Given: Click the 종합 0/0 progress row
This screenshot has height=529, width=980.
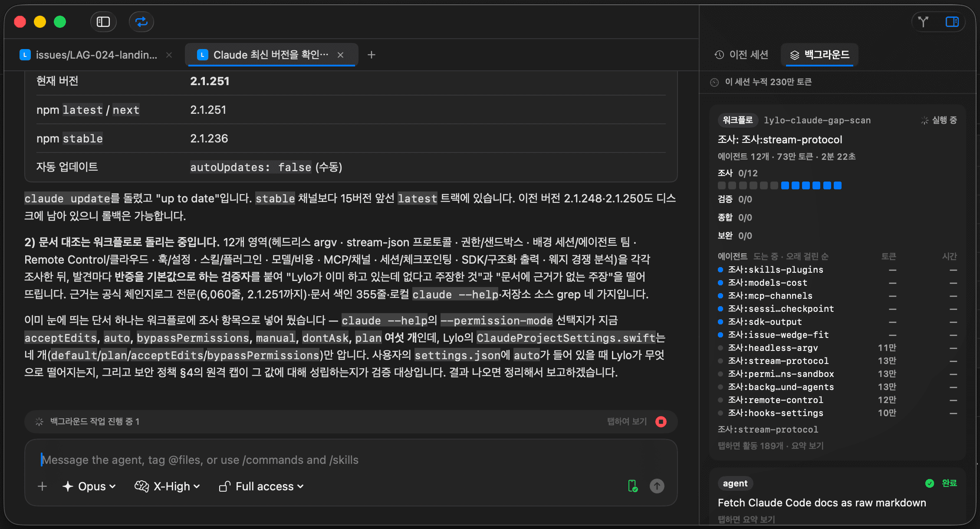Looking at the screenshot, I should tap(735, 218).
